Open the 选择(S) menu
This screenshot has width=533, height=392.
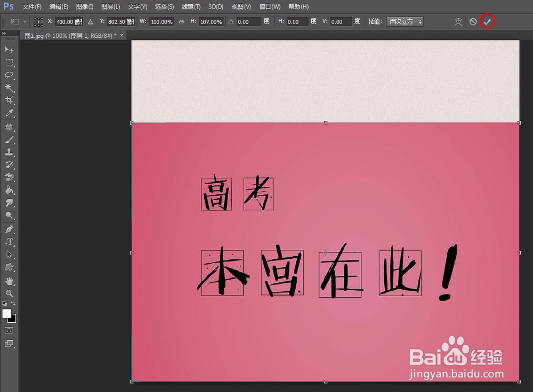pos(164,7)
